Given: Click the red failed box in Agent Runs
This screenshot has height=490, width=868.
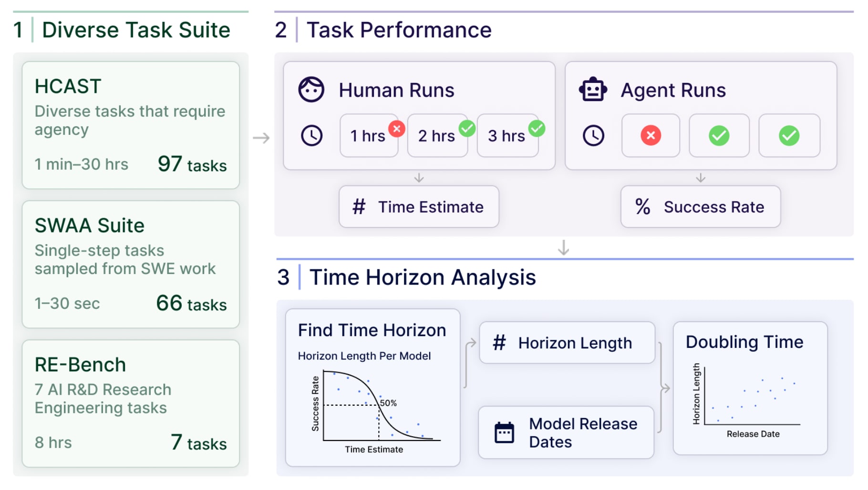Looking at the screenshot, I should (x=651, y=135).
